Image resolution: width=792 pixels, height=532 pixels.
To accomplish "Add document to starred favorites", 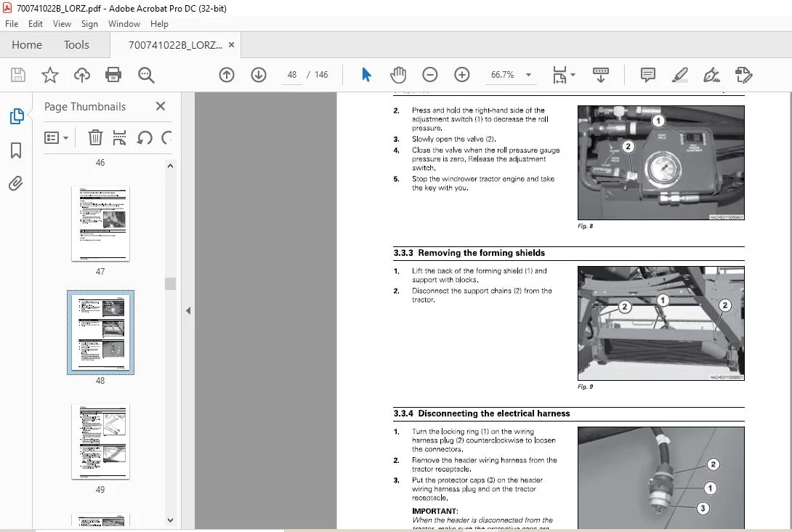I will coord(49,75).
